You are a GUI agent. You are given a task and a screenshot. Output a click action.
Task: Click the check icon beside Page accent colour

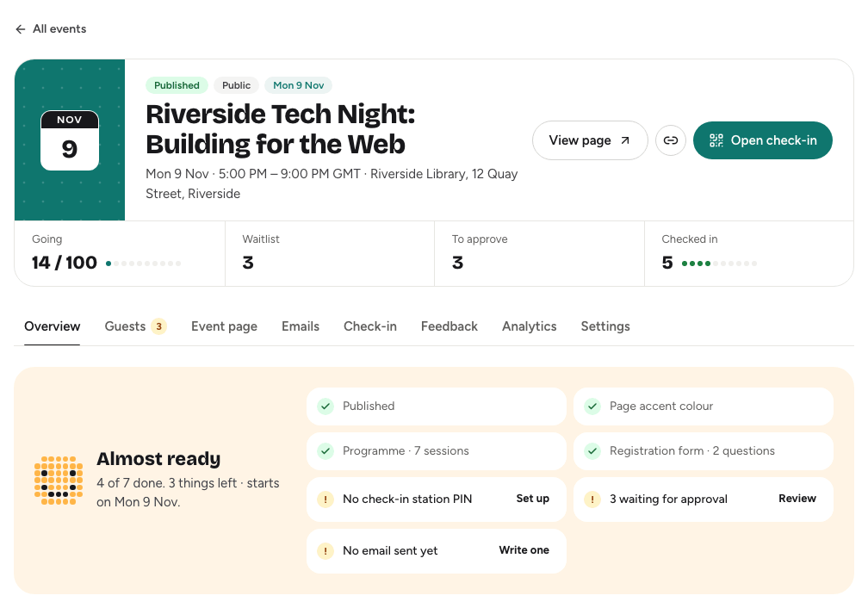pyautogui.click(x=592, y=406)
